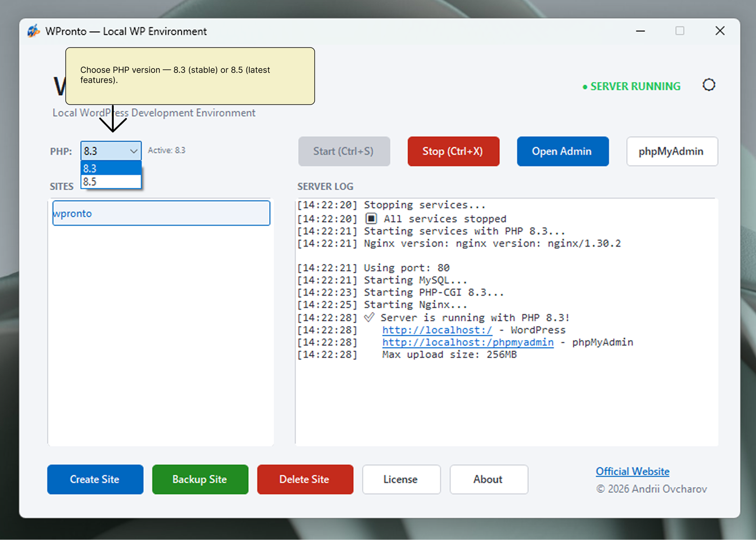Open the About dialog
The width and height of the screenshot is (756, 540).
point(489,479)
